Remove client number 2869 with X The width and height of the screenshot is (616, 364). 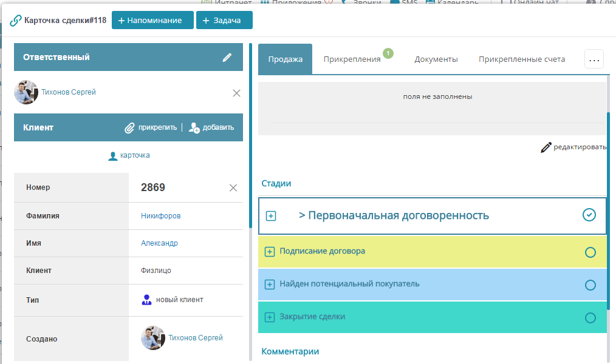tap(233, 188)
